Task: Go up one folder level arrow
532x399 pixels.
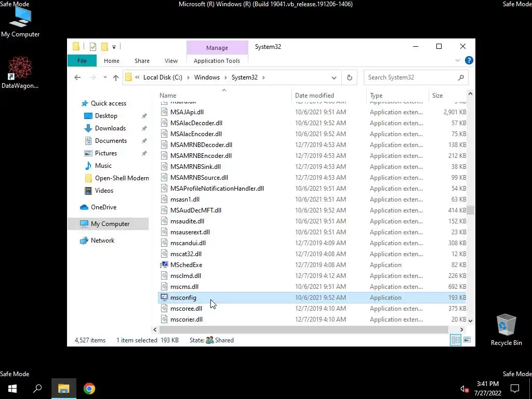Action: point(116,78)
